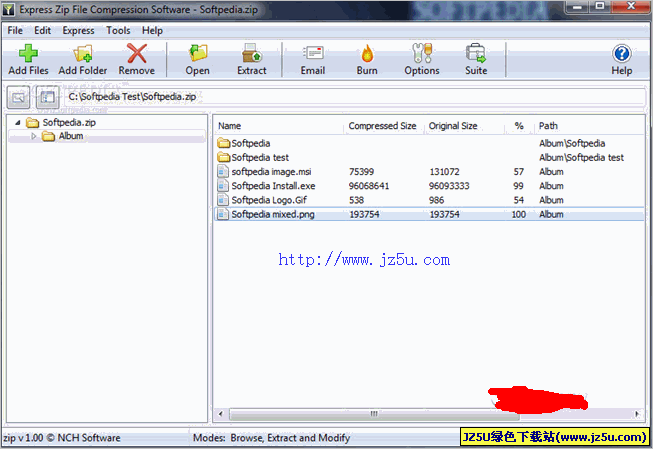This screenshot has height=449, width=653.
Task: Open the File menu
Action: 15,30
